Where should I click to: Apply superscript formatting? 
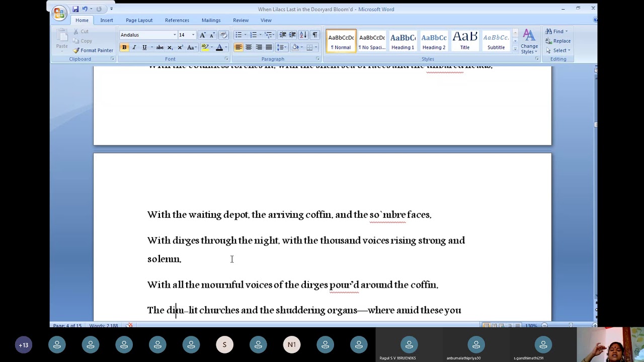179,47
